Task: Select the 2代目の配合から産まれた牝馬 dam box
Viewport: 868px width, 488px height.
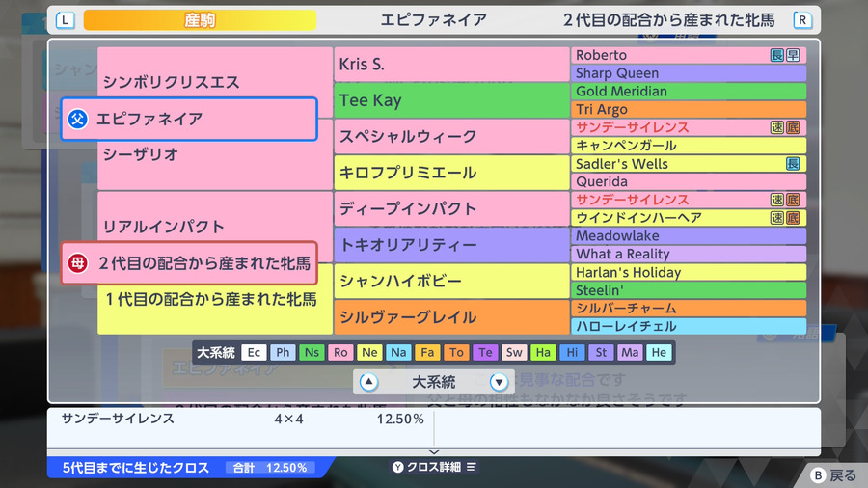Action: tap(189, 263)
